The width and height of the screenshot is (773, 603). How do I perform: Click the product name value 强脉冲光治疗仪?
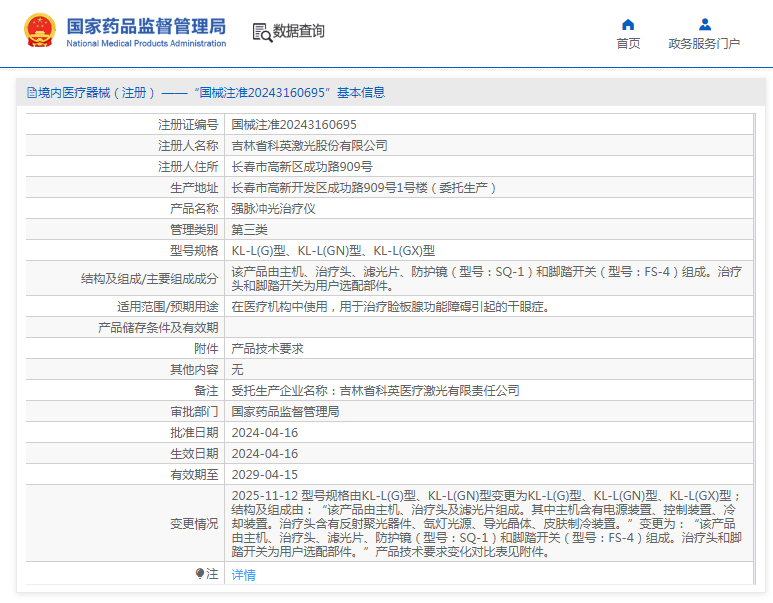[x=273, y=209]
